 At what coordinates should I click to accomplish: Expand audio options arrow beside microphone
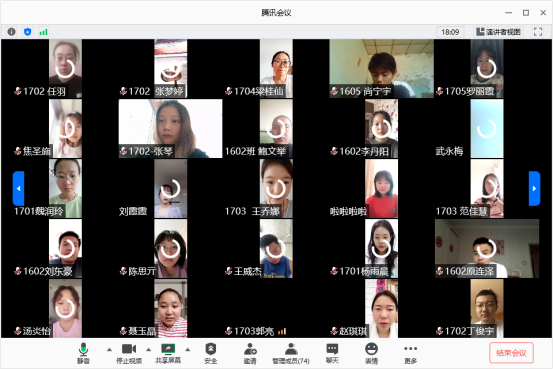pos(109,350)
